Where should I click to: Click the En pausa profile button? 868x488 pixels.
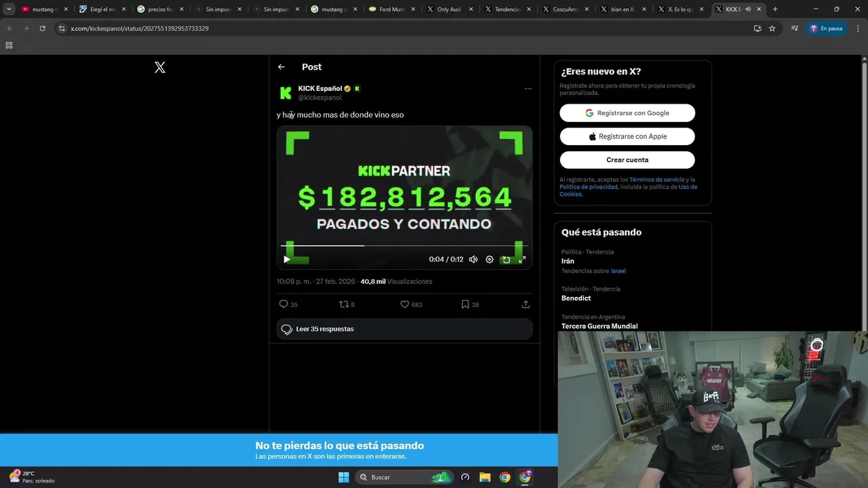[x=827, y=28]
